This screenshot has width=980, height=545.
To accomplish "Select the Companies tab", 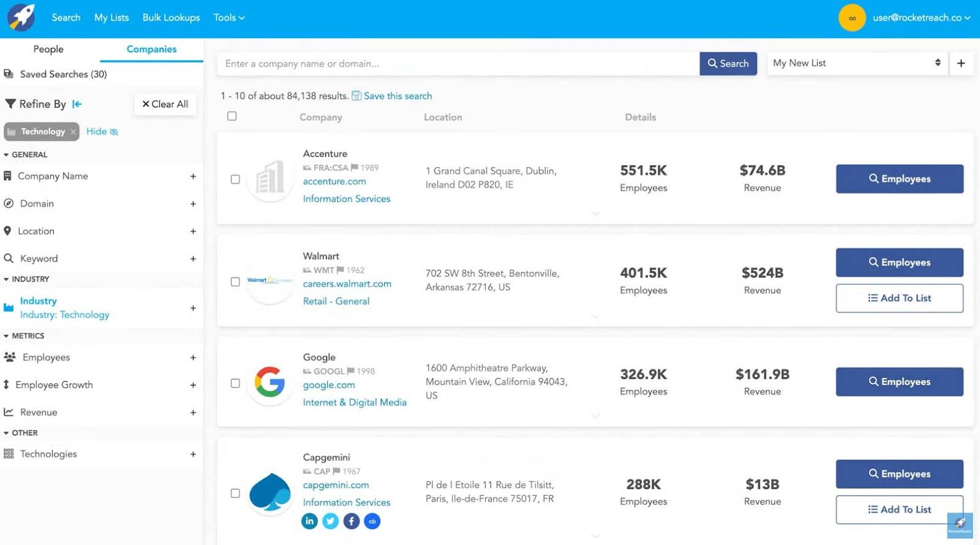I will [x=151, y=49].
